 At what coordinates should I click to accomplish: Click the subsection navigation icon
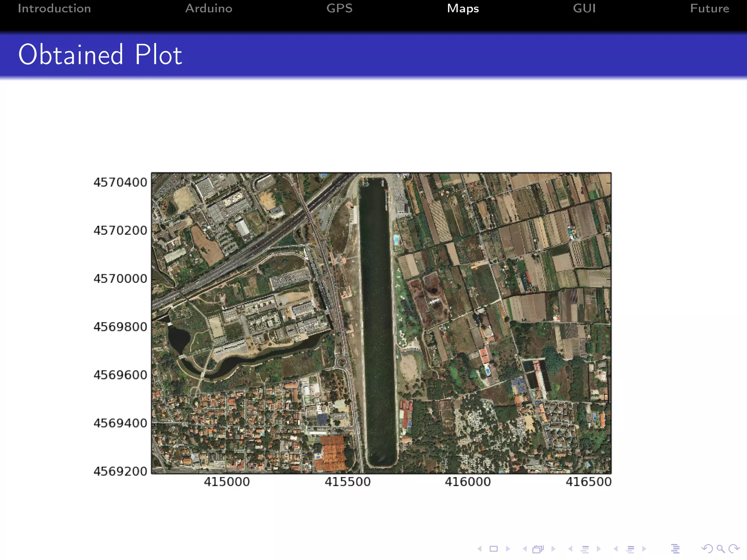tap(585, 549)
